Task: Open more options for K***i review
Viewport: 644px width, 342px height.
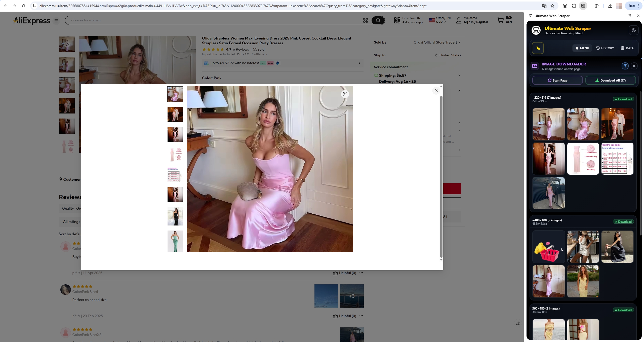Action: click(361, 316)
